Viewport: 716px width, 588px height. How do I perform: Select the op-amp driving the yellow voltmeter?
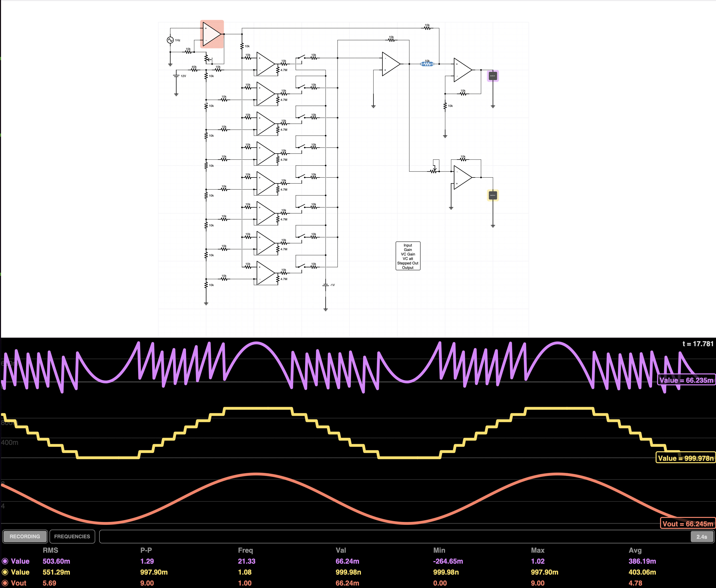(x=463, y=177)
